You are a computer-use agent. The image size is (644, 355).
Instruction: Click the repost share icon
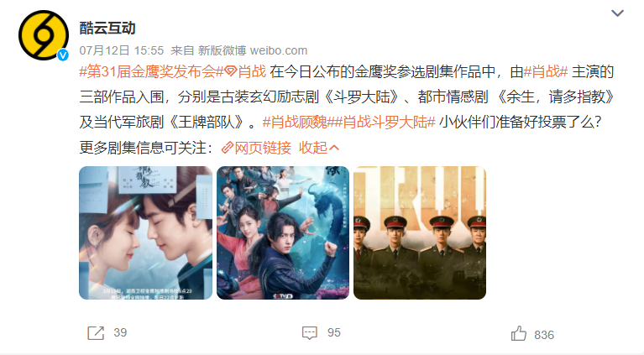[x=96, y=333]
